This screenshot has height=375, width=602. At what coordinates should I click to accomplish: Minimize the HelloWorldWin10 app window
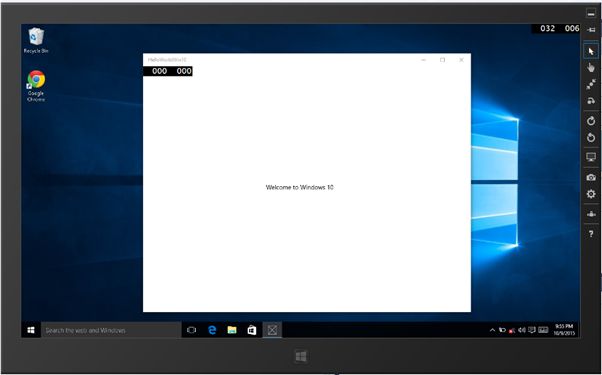pos(423,60)
